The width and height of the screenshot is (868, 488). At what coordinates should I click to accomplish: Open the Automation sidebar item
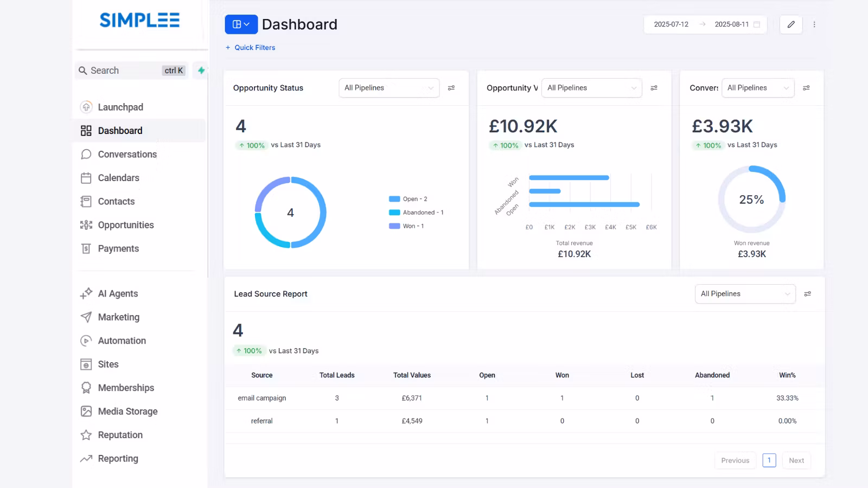click(122, 341)
